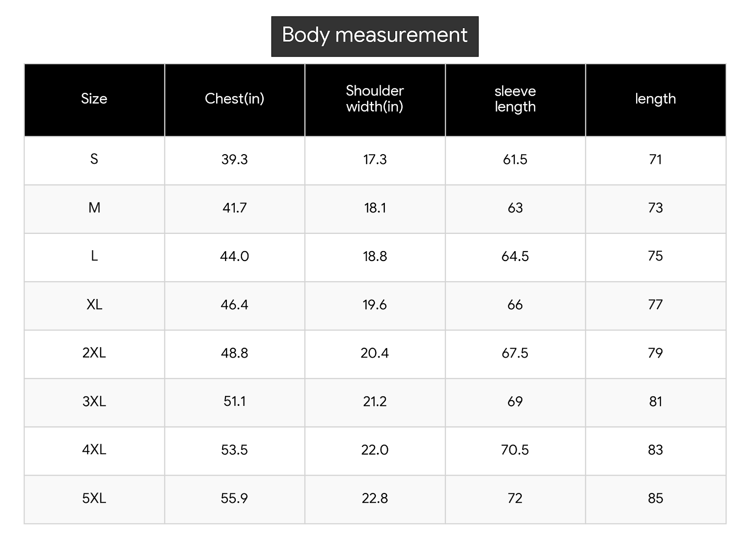
Task: Click the XL size row label
Action: coord(94,305)
